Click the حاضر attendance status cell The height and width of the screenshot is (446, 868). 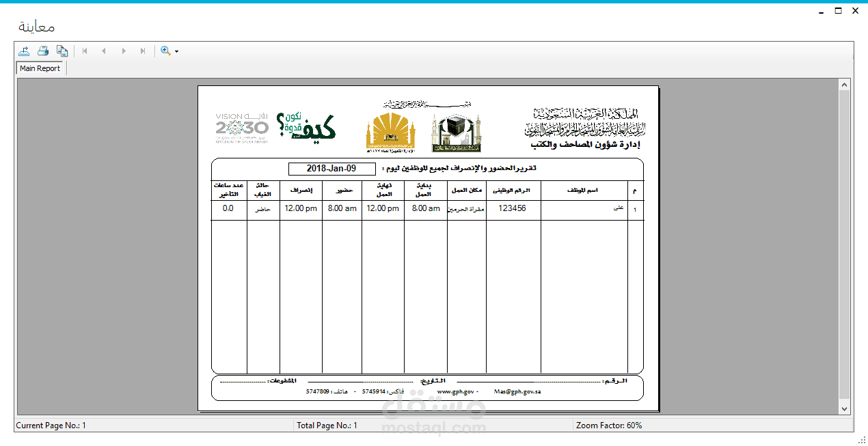pos(263,209)
